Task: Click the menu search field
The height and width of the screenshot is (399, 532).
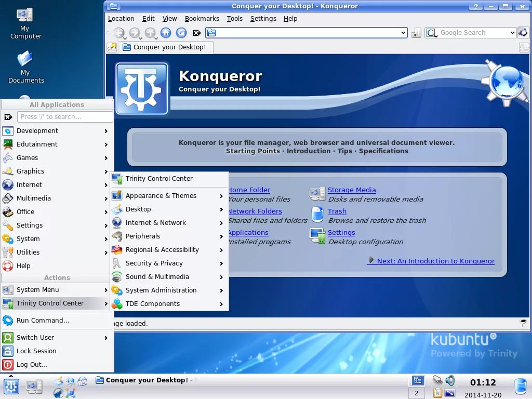Action: pyautogui.click(x=65, y=117)
